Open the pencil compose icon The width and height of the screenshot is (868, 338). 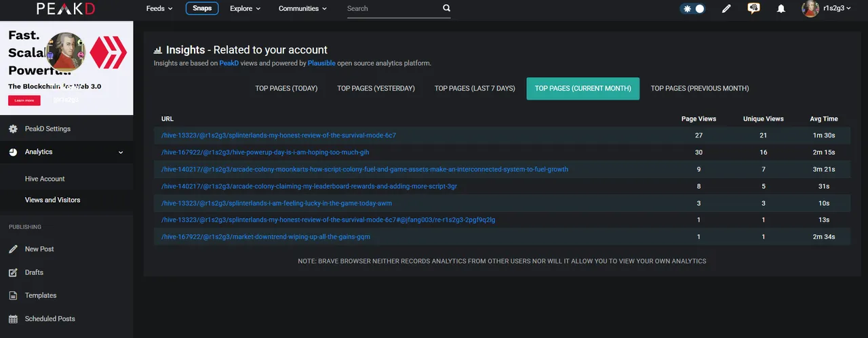pyautogui.click(x=726, y=9)
